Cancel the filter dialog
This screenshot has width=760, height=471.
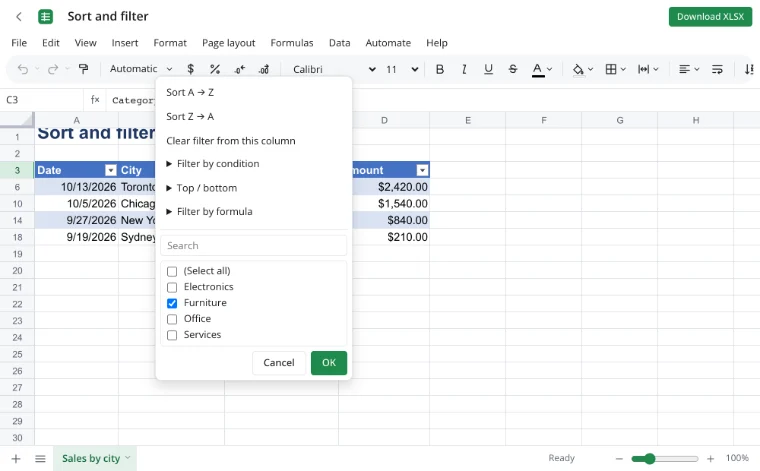(x=279, y=363)
